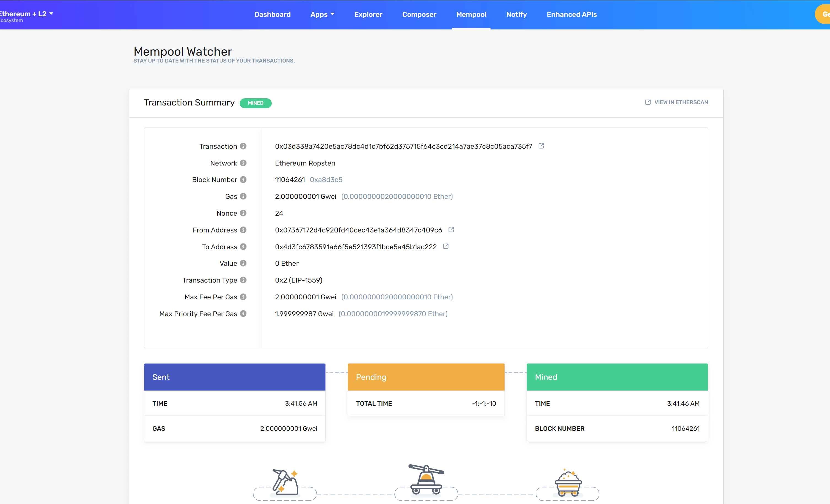Click info icon beside Network label

[x=243, y=163]
